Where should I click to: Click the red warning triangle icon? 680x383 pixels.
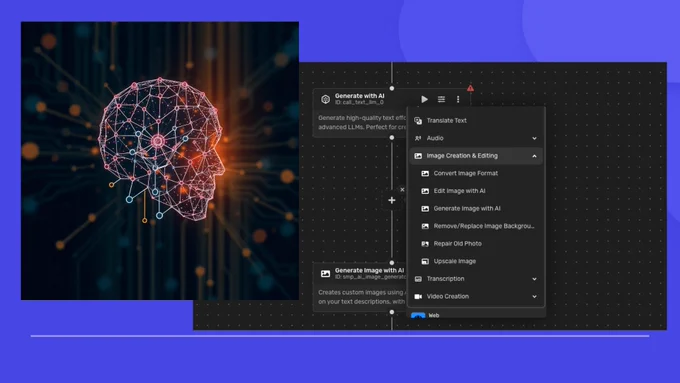click(471, 88)
